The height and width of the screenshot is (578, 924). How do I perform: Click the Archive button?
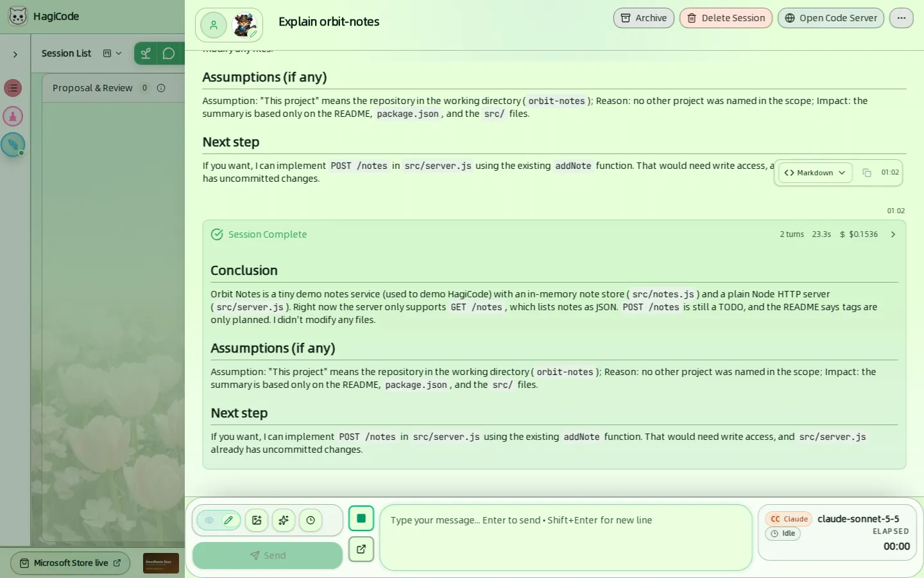(x=644, y=18)
